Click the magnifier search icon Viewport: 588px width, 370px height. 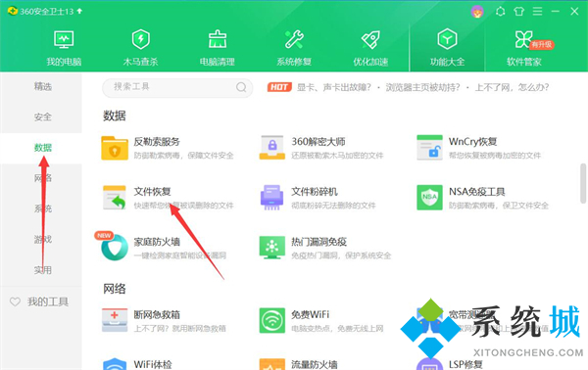tap(241, 87)
